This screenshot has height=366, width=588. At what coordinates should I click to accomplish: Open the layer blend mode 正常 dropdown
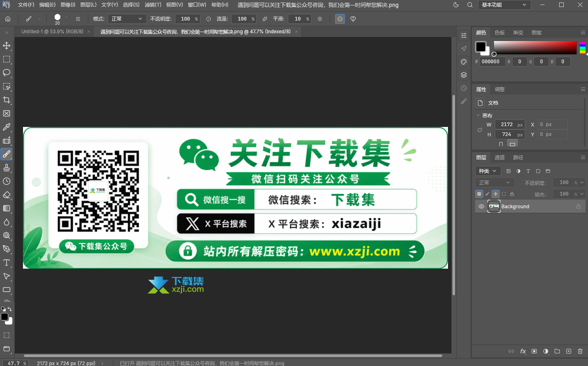(495, 182)
